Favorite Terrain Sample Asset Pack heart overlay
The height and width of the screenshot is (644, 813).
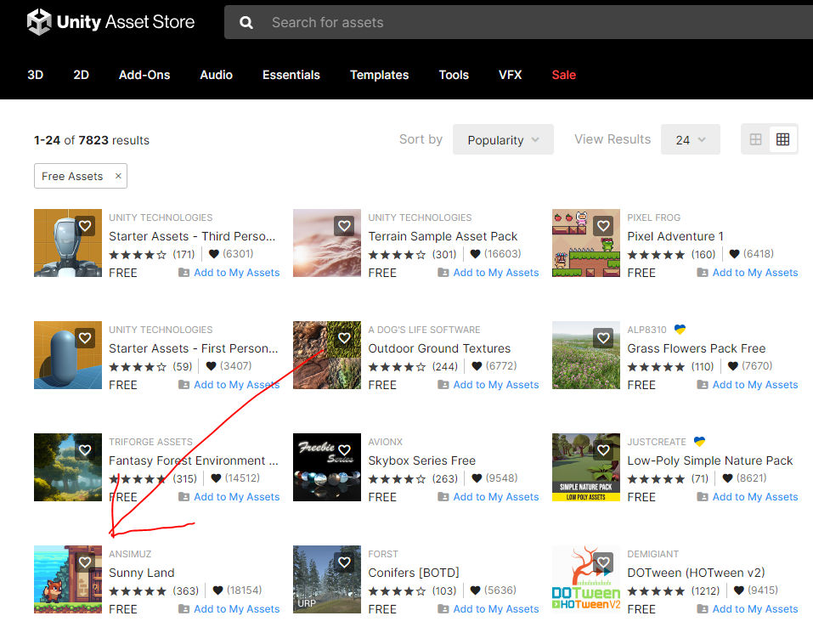tap(344, 225)
